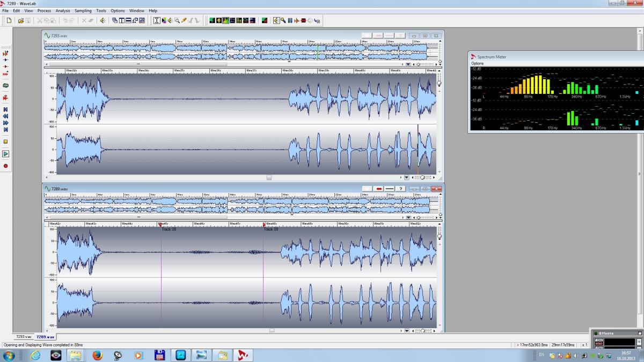The image size is (644, 362).
Task: Expand the 7289.wav overview zoom dropdown arrow
Action: point(408,217)
